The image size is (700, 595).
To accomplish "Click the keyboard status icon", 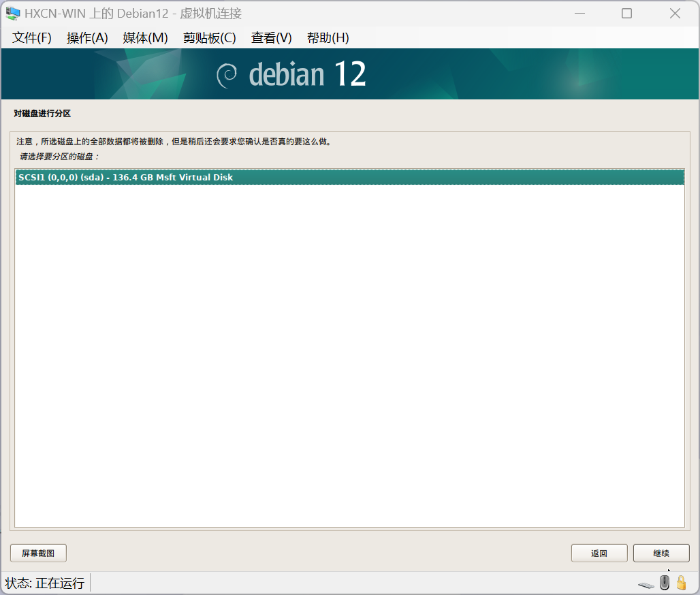I will [646, 584].
